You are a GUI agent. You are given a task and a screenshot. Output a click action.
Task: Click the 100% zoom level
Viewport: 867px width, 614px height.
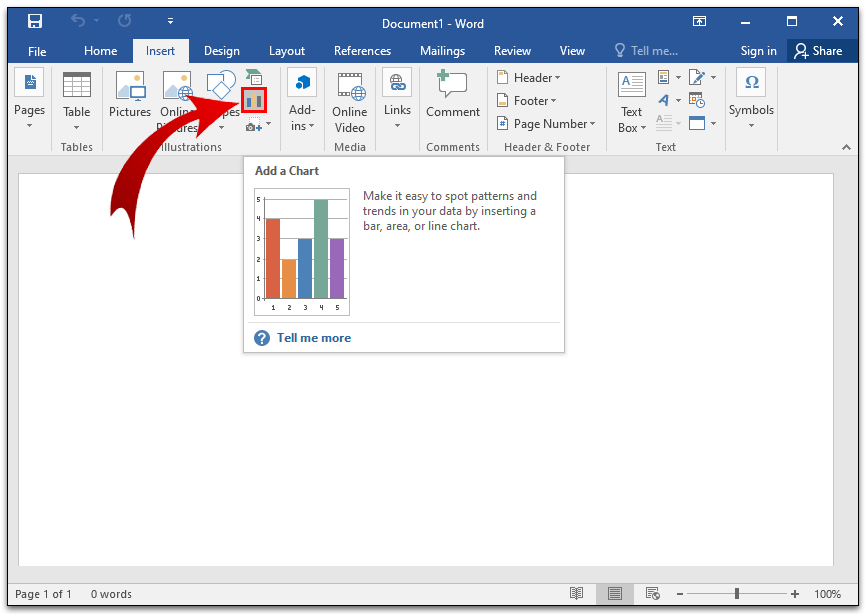(827, 594)
